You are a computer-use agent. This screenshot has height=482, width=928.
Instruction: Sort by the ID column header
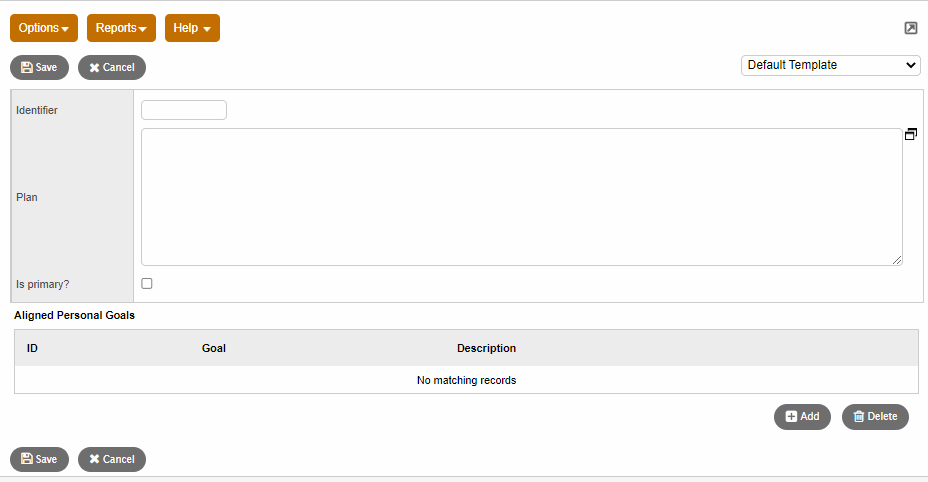point(32,348)
